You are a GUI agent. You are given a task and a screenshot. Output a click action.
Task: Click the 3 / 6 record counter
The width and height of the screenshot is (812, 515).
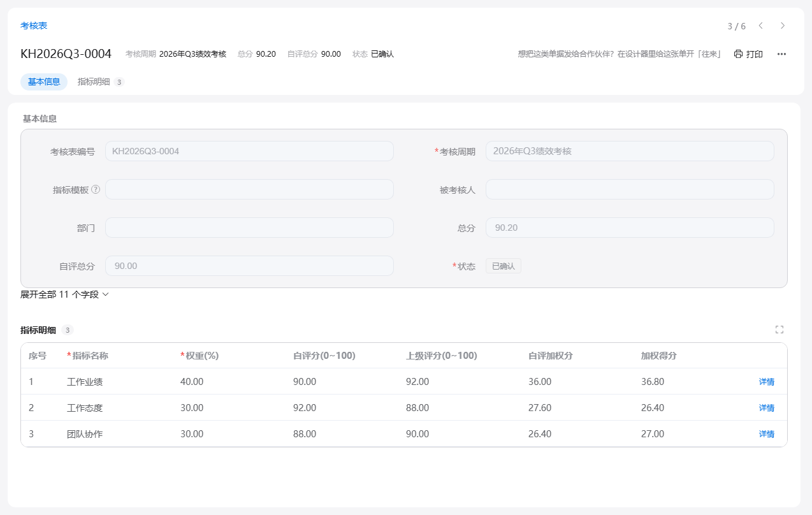pyautogui.click(x=736, y=26)
